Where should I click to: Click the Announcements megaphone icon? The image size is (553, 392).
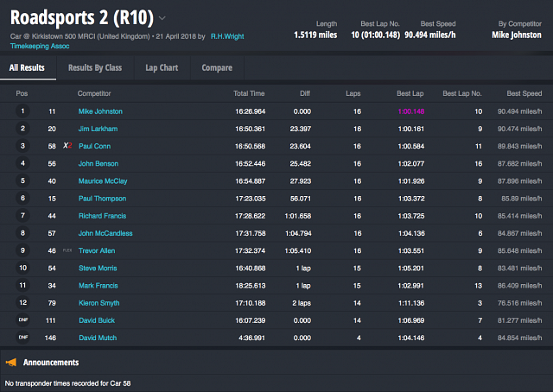[12, 363]
